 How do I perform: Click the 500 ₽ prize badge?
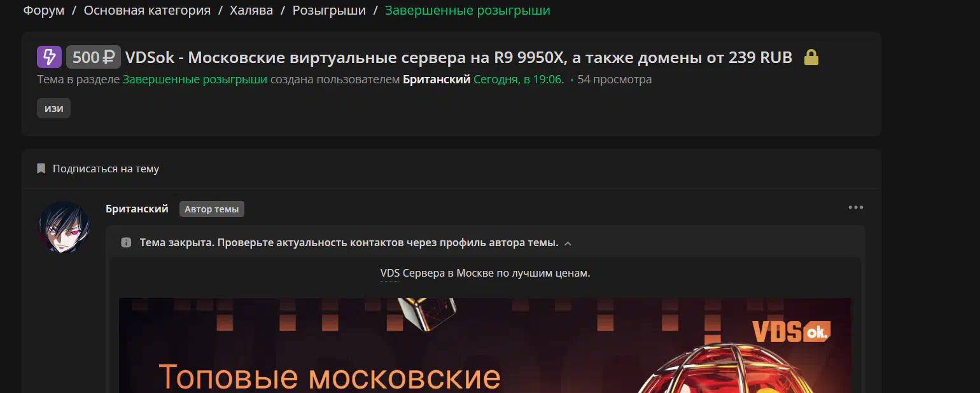(x=94, y=57)
